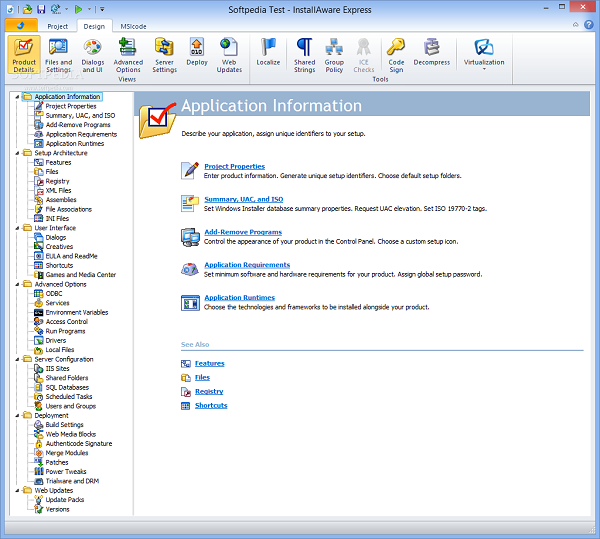
Task: Open the Project Properties link
Action: click(234, 166)
